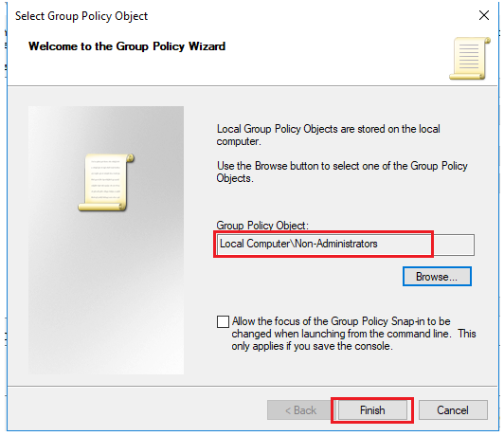Open the Browse... dialog for policy objects
This screenshot has height=436, width=504.
[437, 276]
